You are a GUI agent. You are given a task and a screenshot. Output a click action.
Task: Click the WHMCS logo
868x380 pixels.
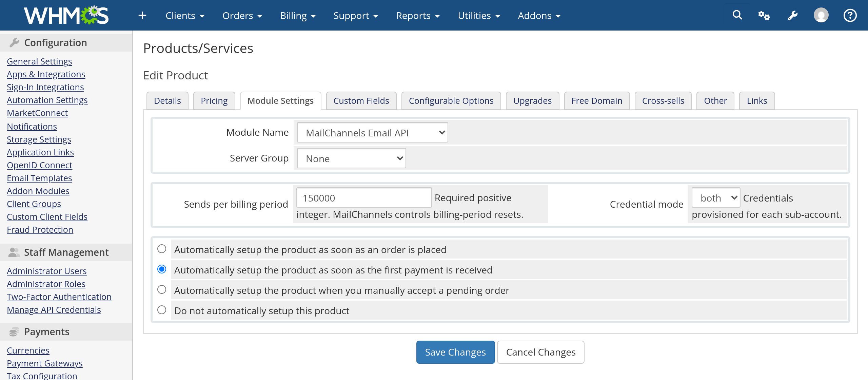pyautogui.click(x=66, y=15)
